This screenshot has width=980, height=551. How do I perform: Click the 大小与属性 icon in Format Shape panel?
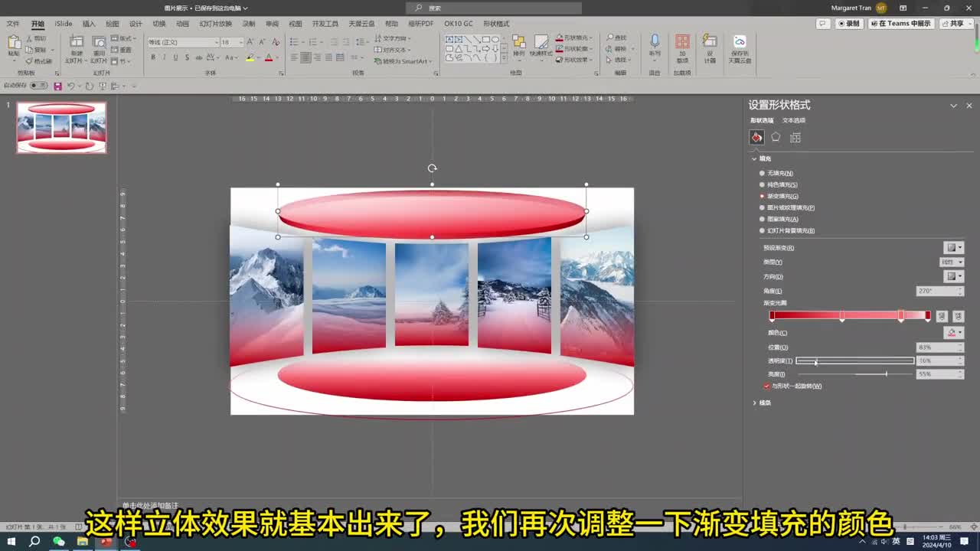pyautogui.click(x=796, y=137)
